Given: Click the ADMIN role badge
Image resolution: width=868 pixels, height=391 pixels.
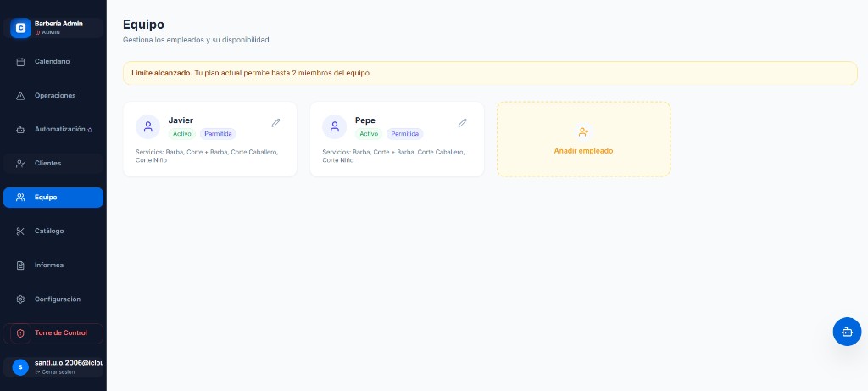Looking at the screenshot, I should (x=47, y=33).
